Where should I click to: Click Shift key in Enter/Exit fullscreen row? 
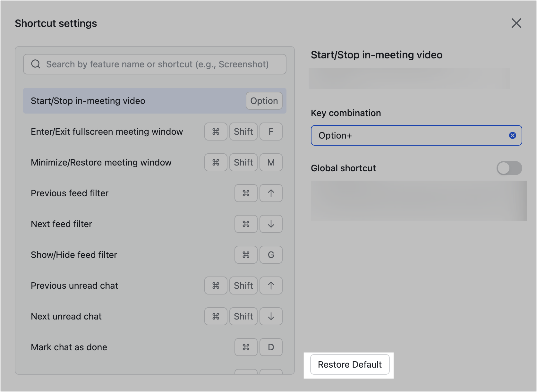click(243, 132)
